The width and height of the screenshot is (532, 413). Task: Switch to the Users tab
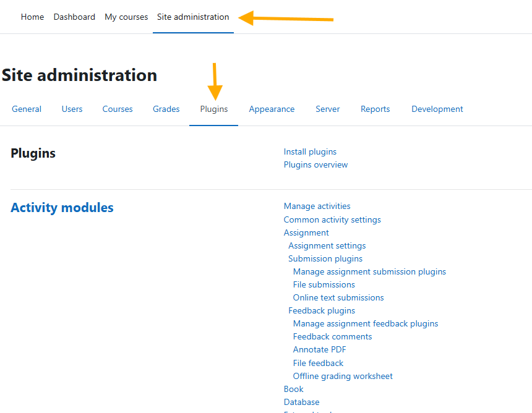(x=72, y=109)
